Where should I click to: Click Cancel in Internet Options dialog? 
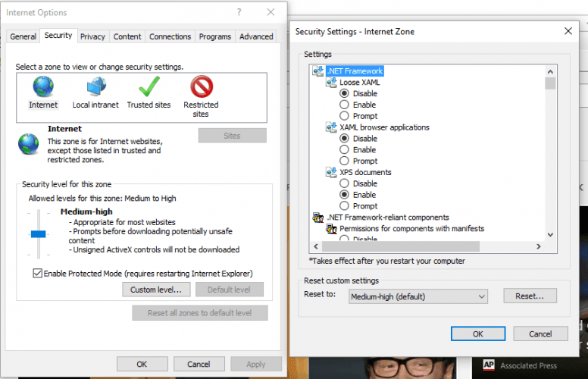(x=199, y=364)
